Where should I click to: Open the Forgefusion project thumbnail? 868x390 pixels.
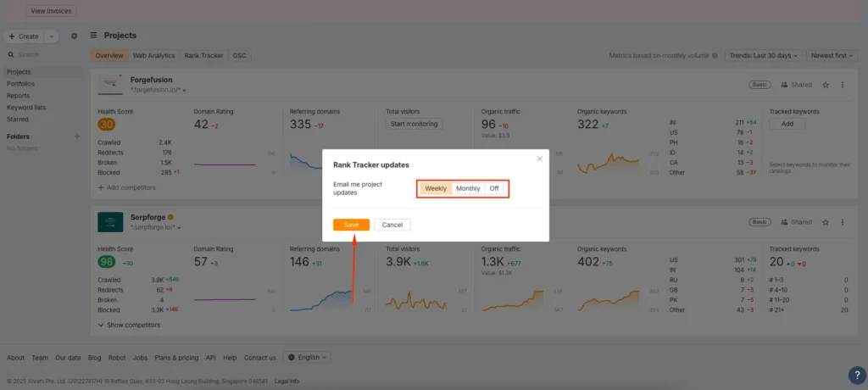(x=110, y=84)
